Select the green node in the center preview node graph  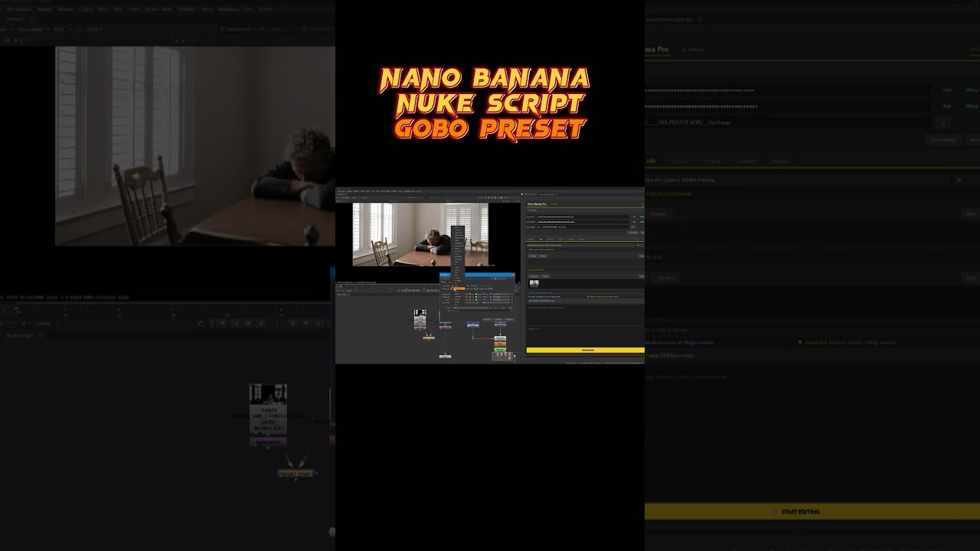point(500,348)
